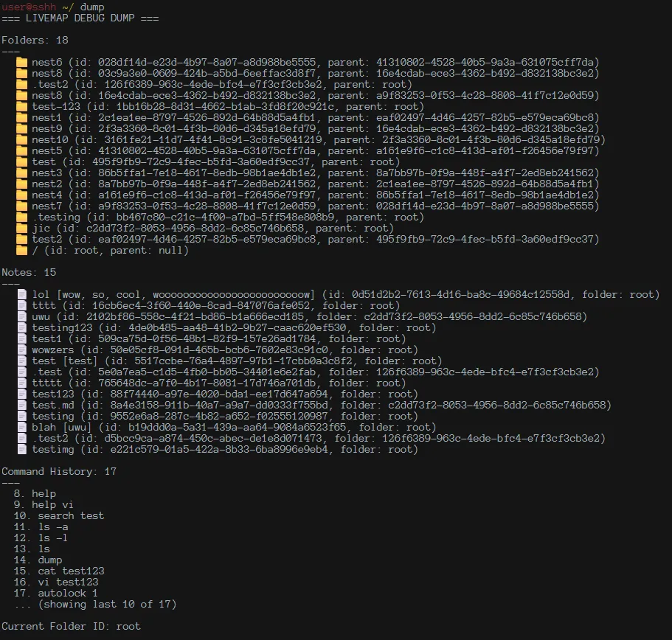672x640 pixels.
Task: Click the root "/" folder icon
Action: (21, 251)
